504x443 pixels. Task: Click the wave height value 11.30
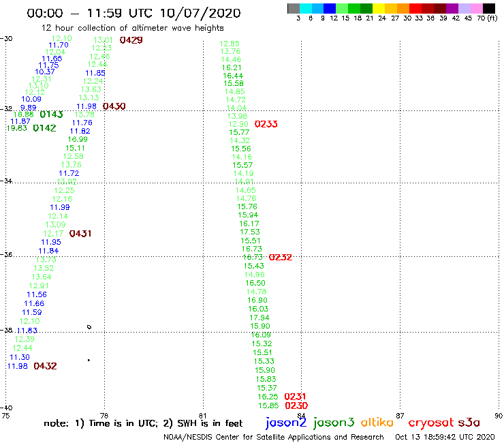pos(20,357)
